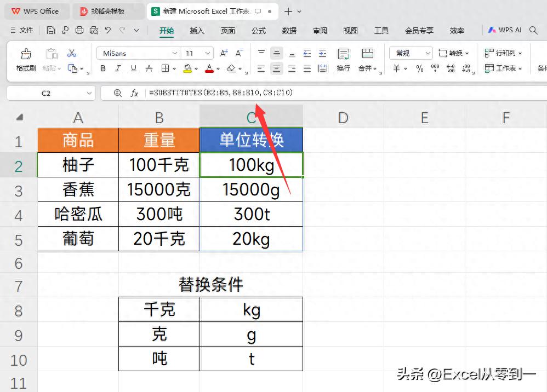The image size is (547, 392).
Task: Toggle Italic formatting
Action: pyautogui.click(x=118, y=68)
